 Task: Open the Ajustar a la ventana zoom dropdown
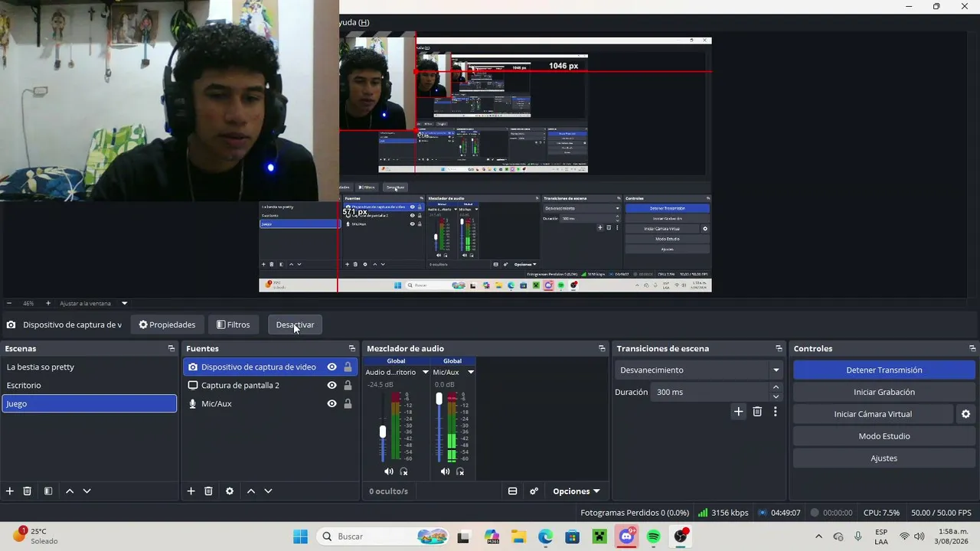124,303
